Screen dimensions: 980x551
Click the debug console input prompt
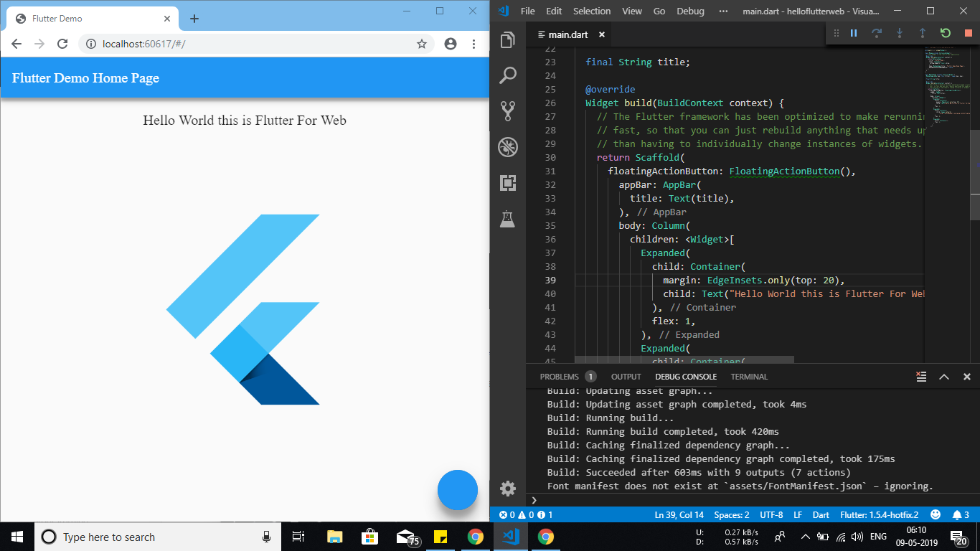tap(753, 499)
